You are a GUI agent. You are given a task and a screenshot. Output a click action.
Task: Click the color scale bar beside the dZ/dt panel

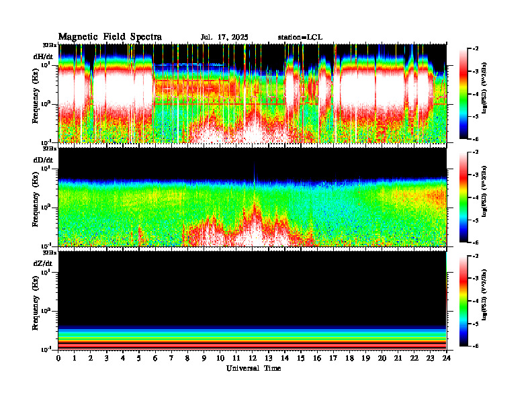click(x=463, y=301)
